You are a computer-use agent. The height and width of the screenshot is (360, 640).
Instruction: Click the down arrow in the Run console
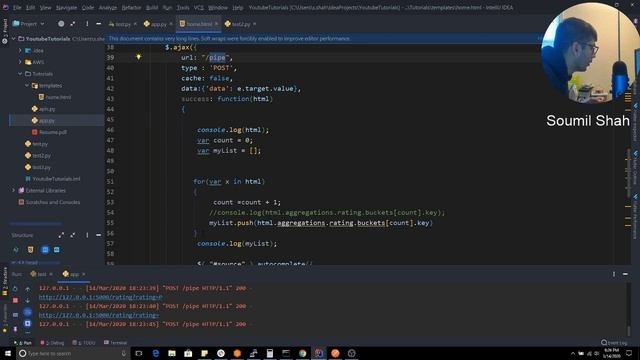tap(27, 300)
